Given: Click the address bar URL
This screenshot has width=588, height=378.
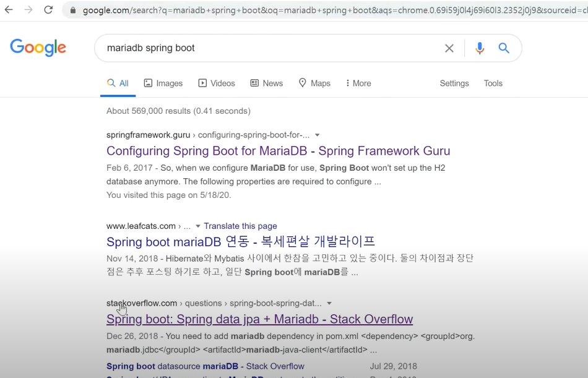Looking at the screenshot, I should point(335,10).
